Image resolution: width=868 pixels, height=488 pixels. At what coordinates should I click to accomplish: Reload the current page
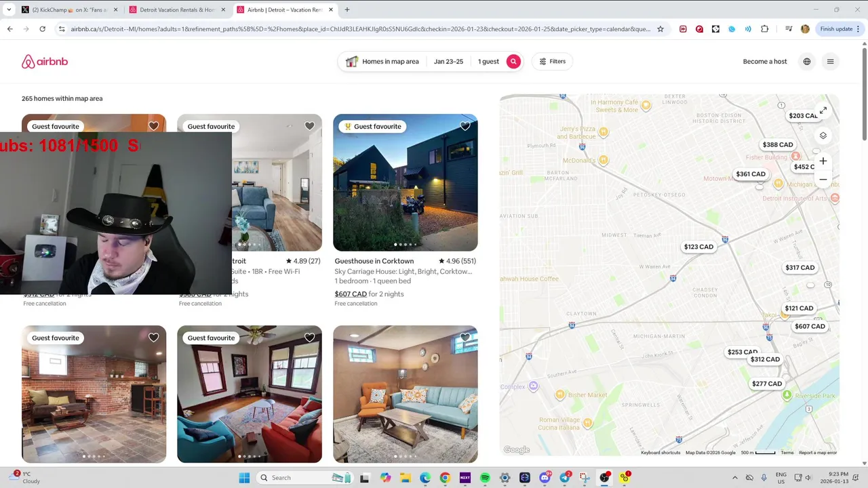pyautogui.click(x=42, y=29)
